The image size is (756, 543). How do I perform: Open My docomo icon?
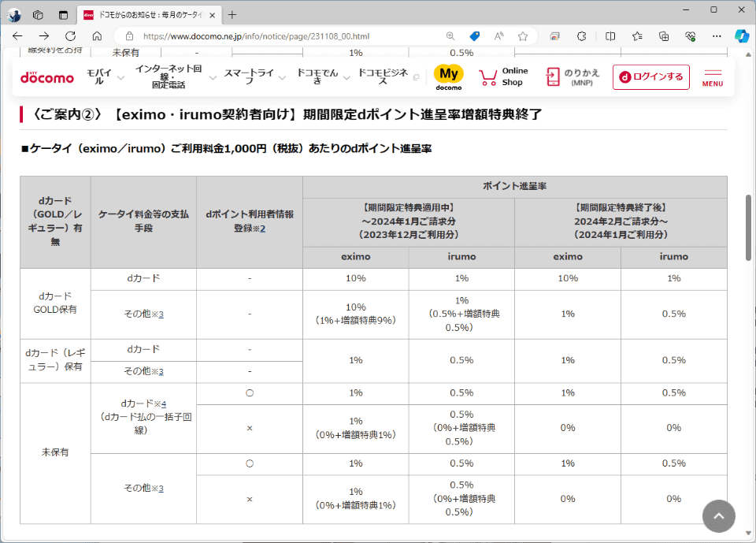(448, 76)
